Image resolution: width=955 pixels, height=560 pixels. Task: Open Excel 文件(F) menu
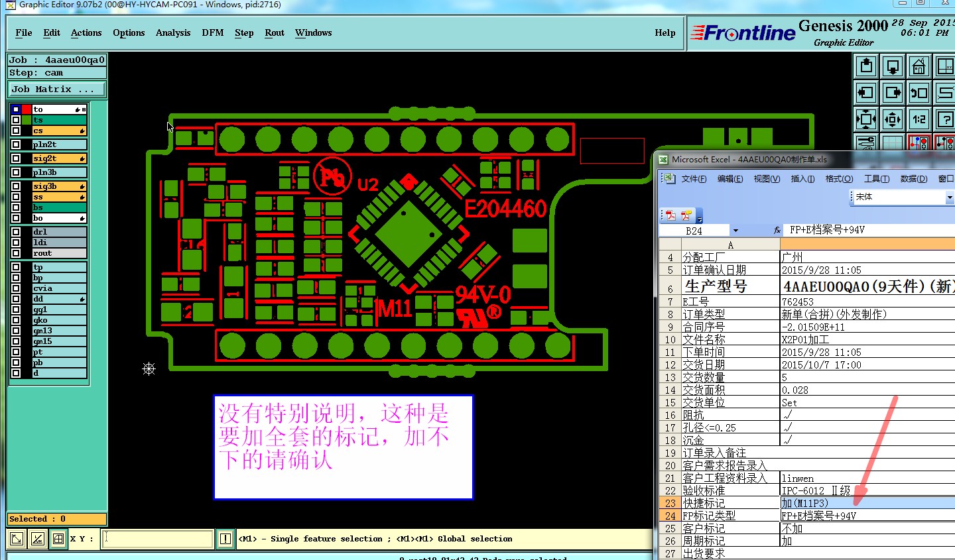(694, 179)
